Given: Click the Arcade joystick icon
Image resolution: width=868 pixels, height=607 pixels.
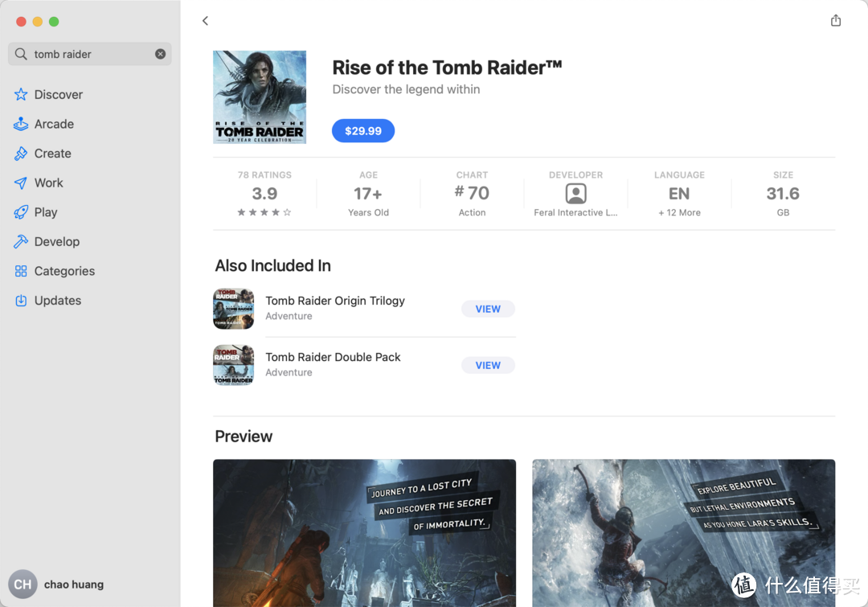Looking at the screenshot, I should click(21, 124).
